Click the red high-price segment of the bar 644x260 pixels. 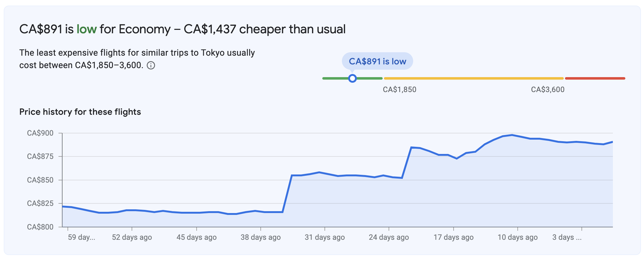595,78
